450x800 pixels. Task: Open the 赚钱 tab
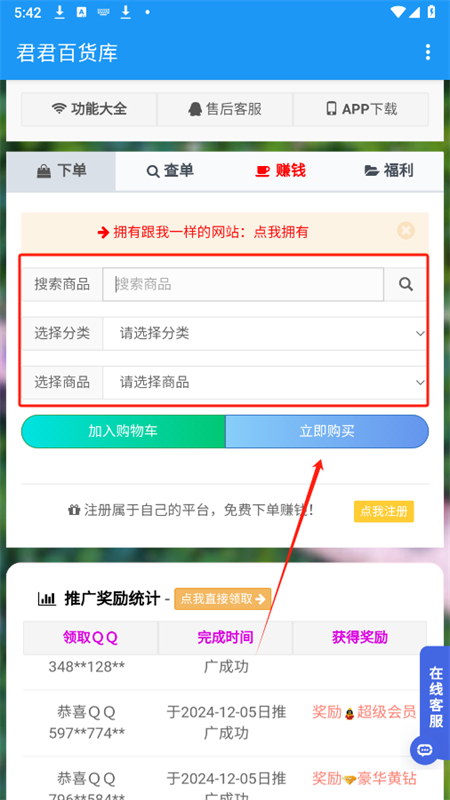280,171
